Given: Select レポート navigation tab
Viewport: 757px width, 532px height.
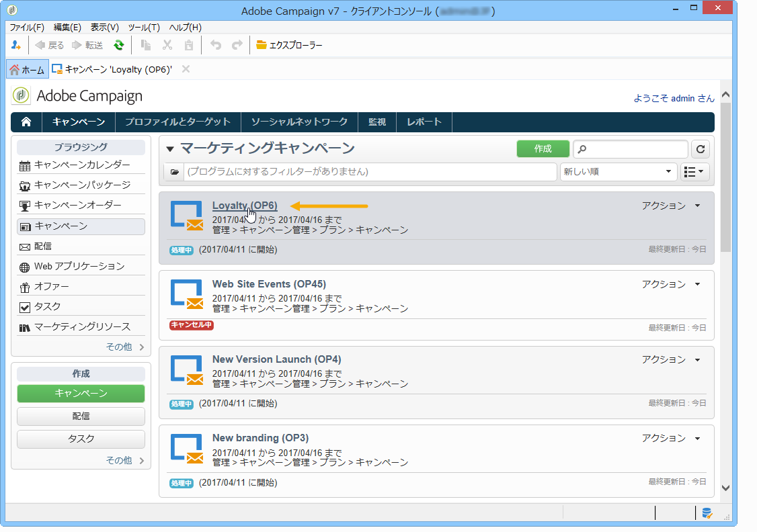Looking at the screenshot, I should (x=424, y=122).
